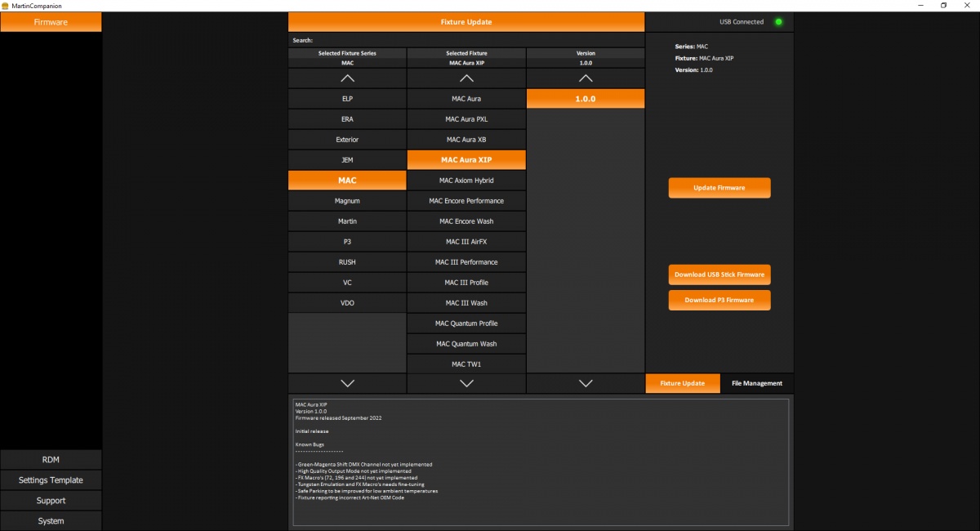Image resolution: width=980 pixels, height=531 pixels.
Task: Select Exterior fixture series
Action: [347, 140]
